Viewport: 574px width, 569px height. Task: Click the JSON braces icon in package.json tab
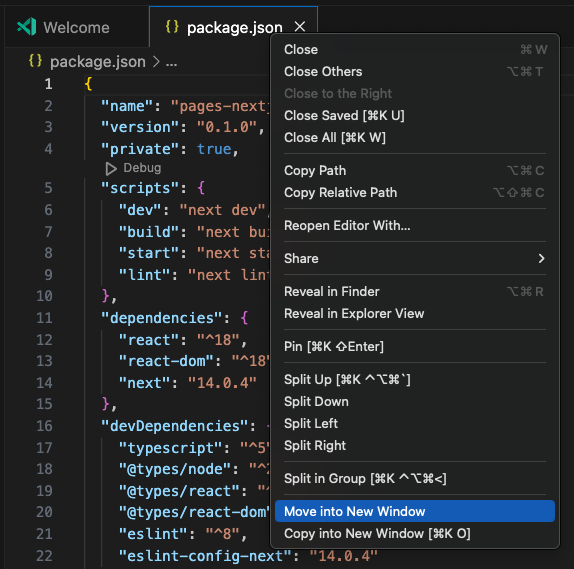click(x=172, y=27)
